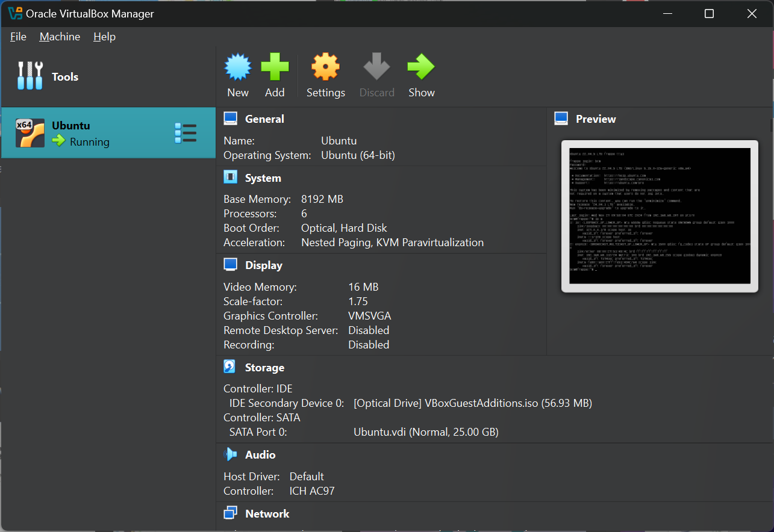
Task: Show the running Ubuntu VM window
Action: point(422,75)
